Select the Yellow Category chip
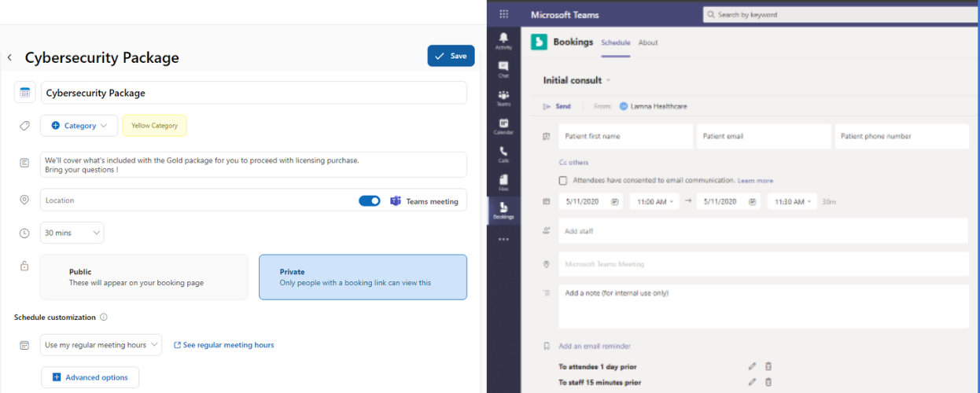The width and height of the screenshot is (980, 393). 154,126
